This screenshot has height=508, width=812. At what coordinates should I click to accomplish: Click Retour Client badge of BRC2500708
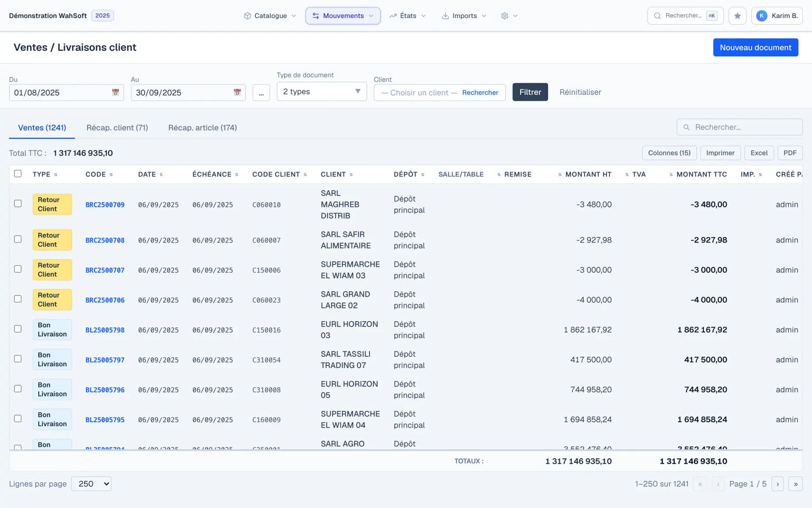point(52,240)
